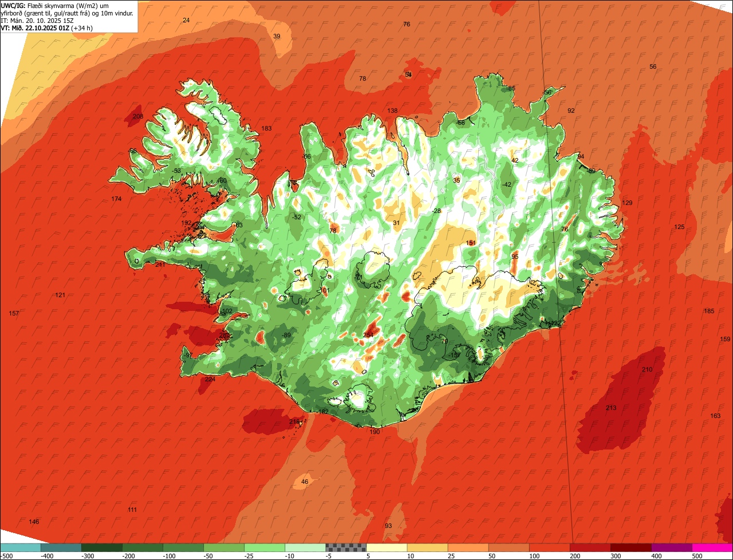The width and height of the screenshot is (733, 560).
Task: Select the purple 400 to 500 legend swatch
Action: [x=672, y=548]
